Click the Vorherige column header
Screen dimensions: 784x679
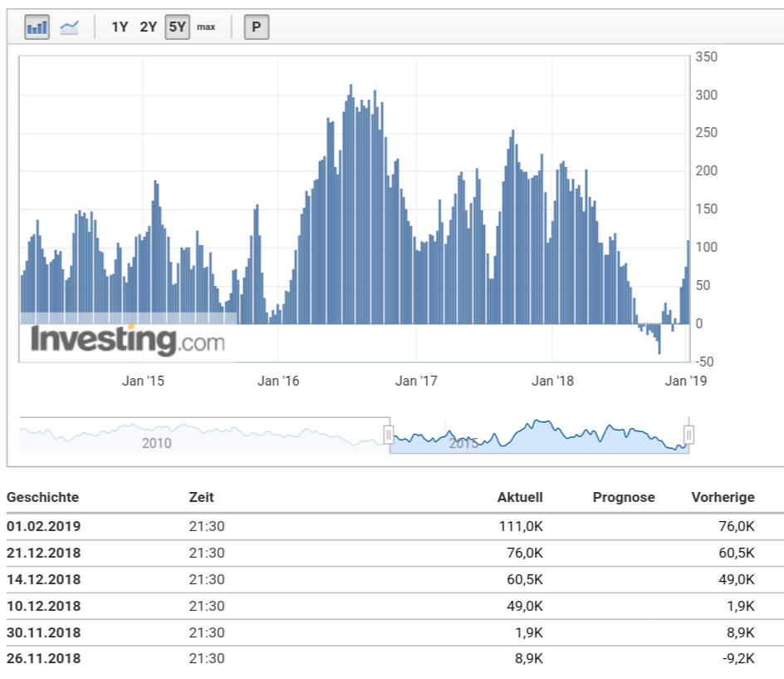(x=723, y=498)
